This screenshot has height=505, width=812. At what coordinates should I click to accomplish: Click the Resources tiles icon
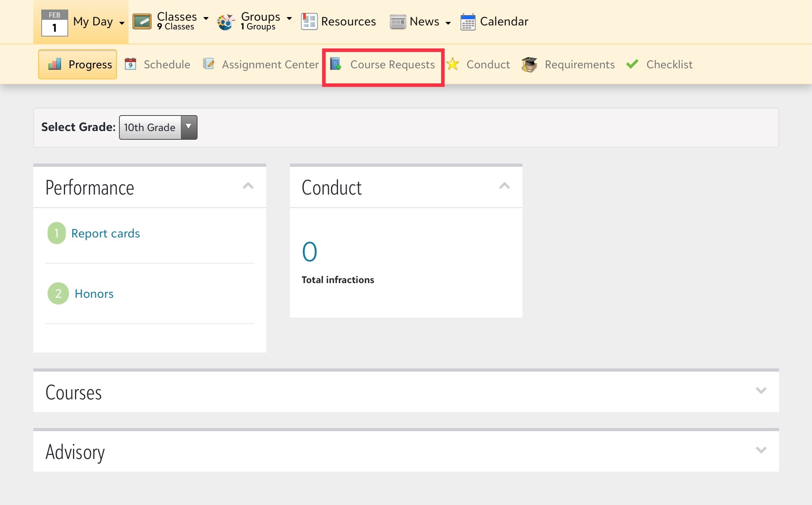[x=309, y=21]
